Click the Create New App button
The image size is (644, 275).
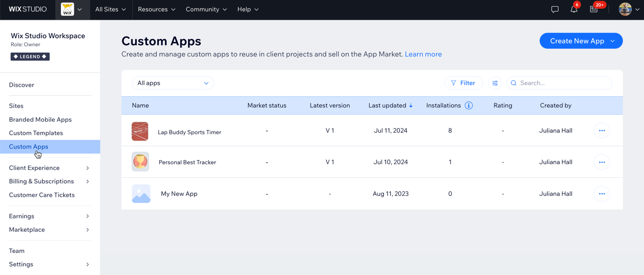(581, 41)
